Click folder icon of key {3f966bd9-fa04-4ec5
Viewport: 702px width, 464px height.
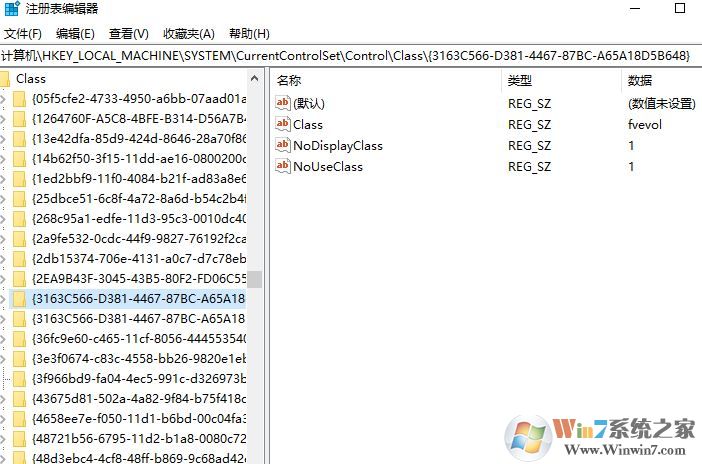coord(19,379)
